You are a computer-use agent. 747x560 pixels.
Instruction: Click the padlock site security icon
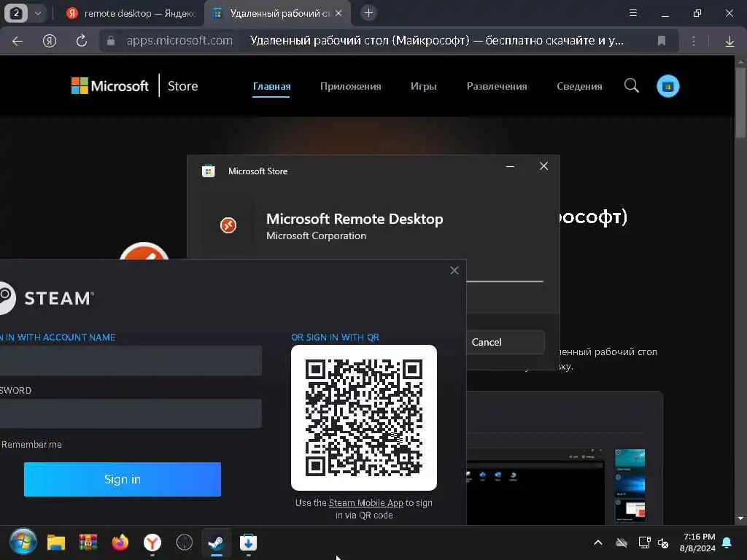[x=111, y=41]
